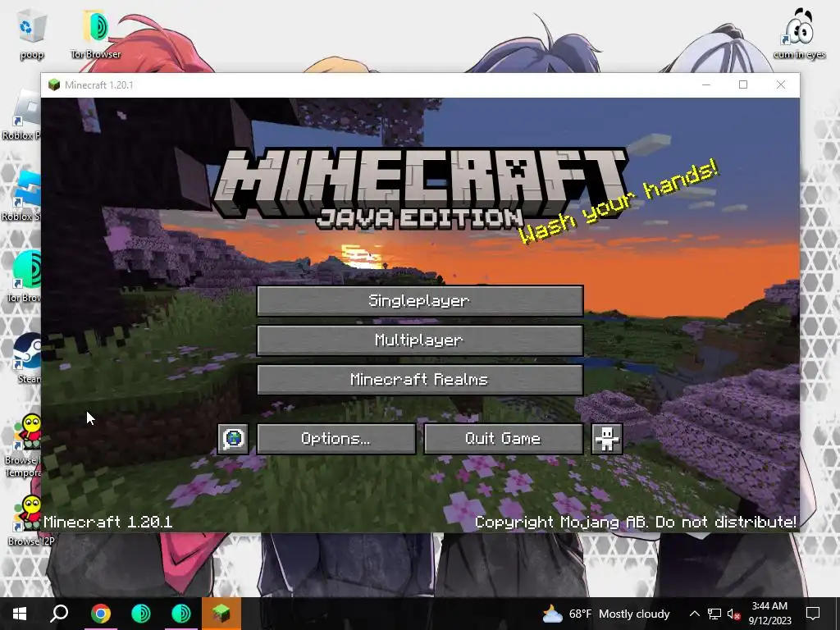Click Quit Game button
840x630 pixels.
pos(504,439)
